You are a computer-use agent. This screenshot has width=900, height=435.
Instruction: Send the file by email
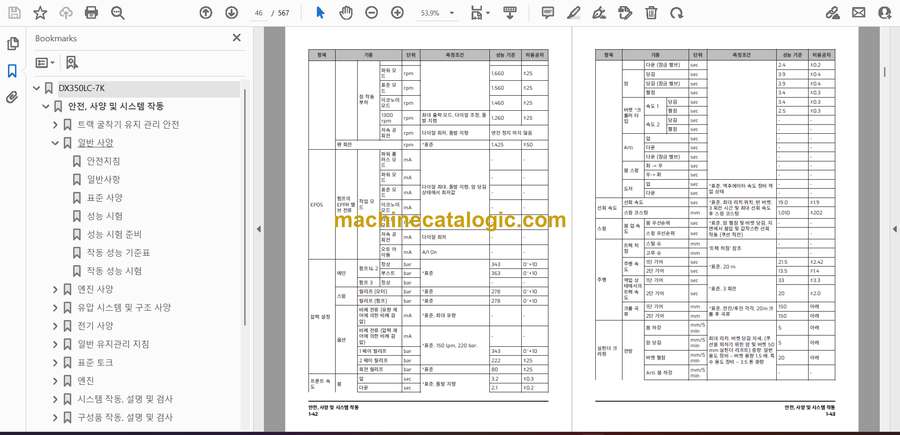[859, 13]
